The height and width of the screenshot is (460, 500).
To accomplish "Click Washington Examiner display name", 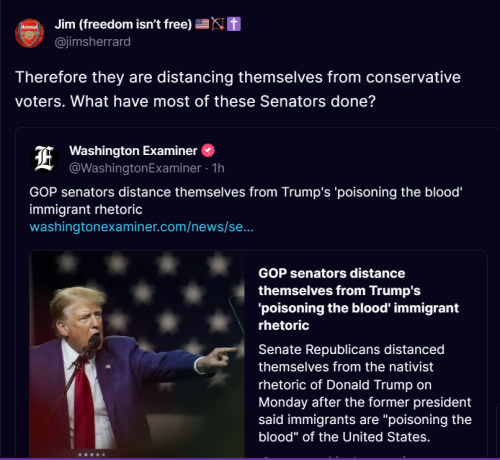I will 133,151.
